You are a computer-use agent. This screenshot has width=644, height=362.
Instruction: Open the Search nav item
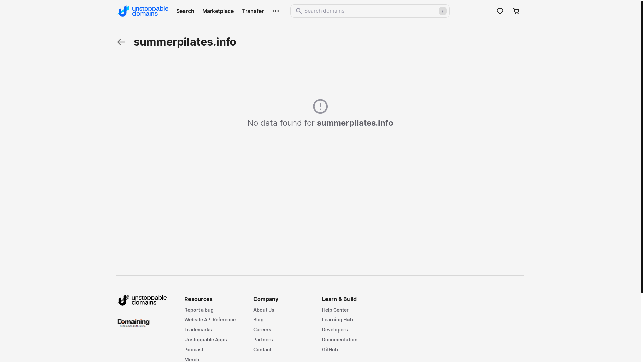coord(185,11)
